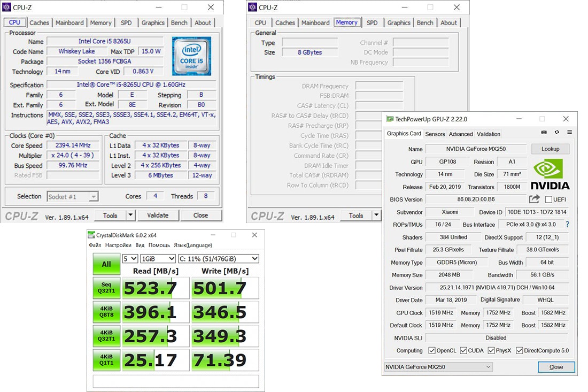Image resolution: width=588 pixels, height=392 pixels.
Task: Open the SPD tab in left CPU-Z window
Action: pos(126,22)
